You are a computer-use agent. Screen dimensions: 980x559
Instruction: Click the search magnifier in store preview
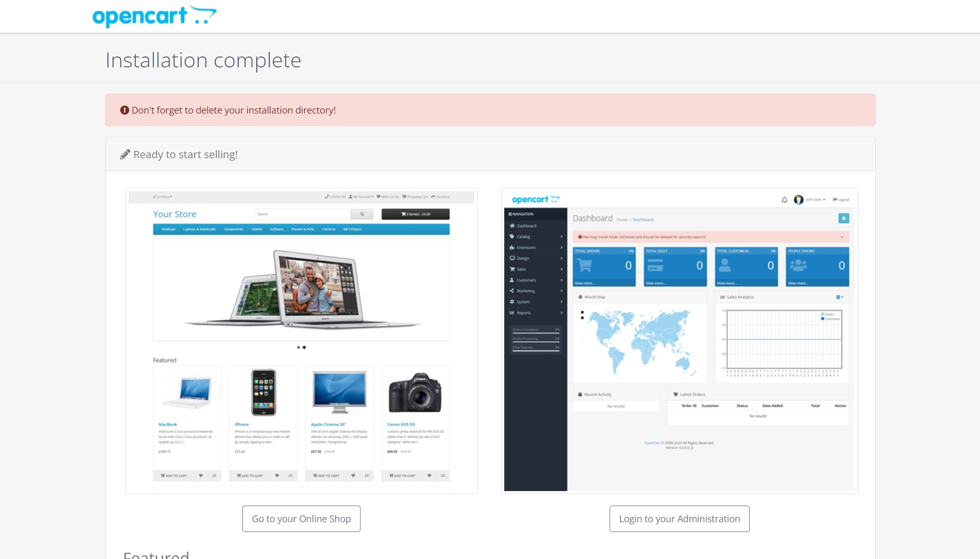[362, 214]
